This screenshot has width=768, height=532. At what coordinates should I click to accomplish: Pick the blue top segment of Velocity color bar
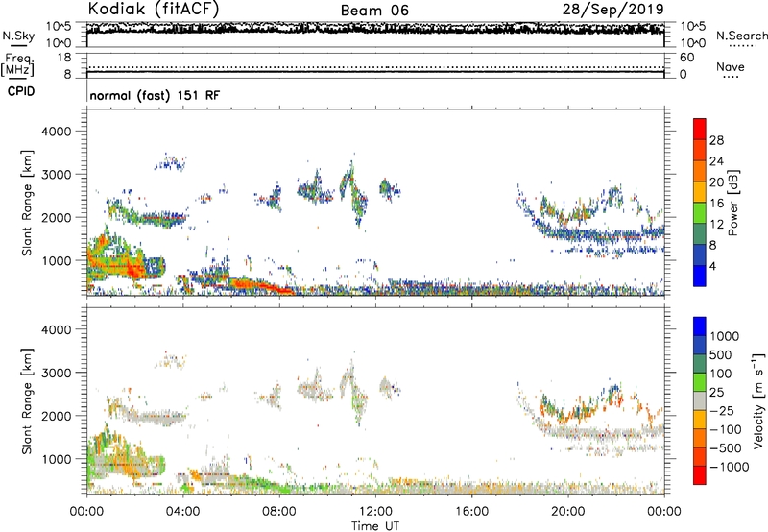pyautogui.click(x=700, y=326)
